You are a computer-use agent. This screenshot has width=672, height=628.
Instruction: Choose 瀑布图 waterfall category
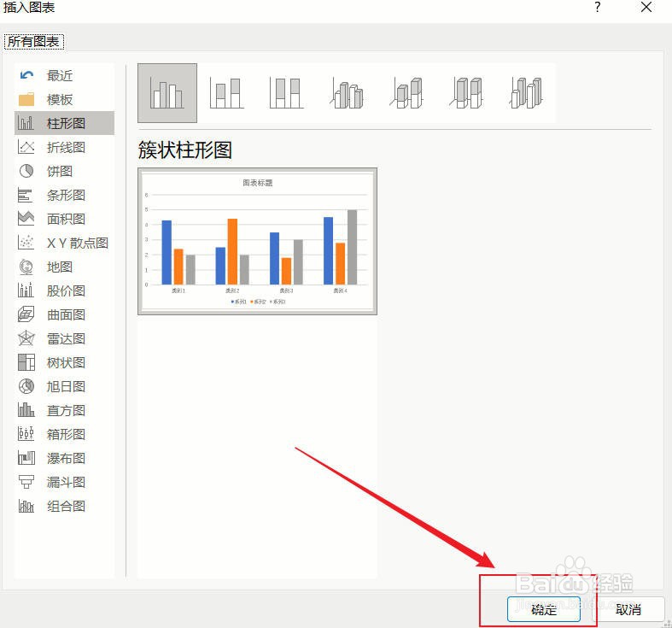[64, 459]
